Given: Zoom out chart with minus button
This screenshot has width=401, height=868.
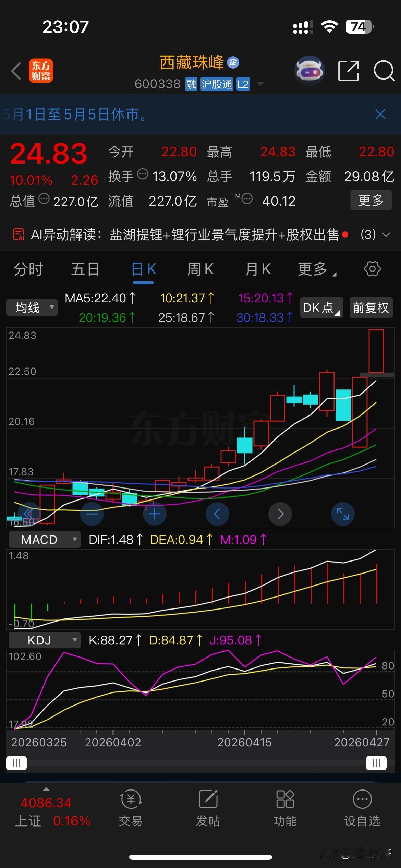Looking at the screenshot, I should pos(92,514).
